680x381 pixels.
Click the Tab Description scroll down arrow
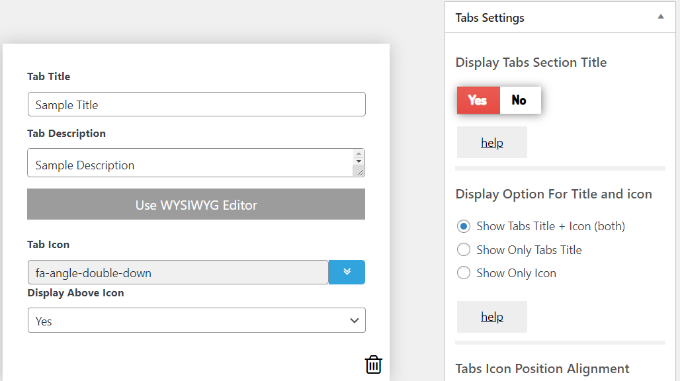[359, 162]
